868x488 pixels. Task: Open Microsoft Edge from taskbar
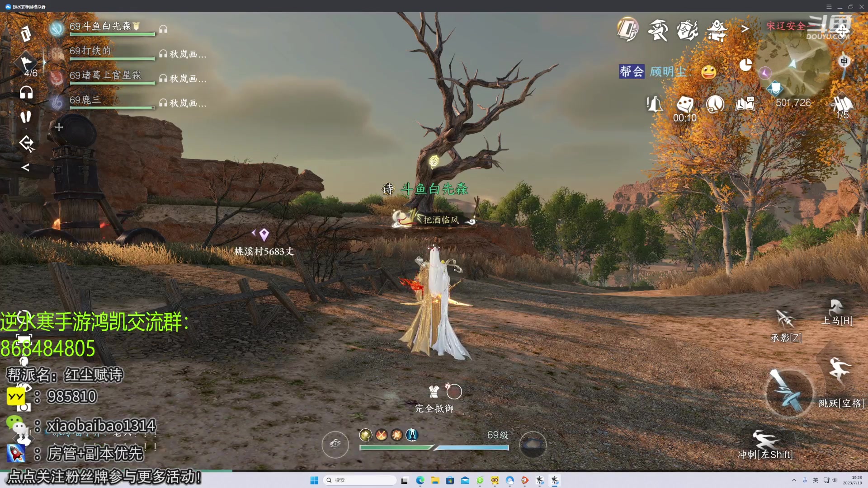[x=420, y=480]
